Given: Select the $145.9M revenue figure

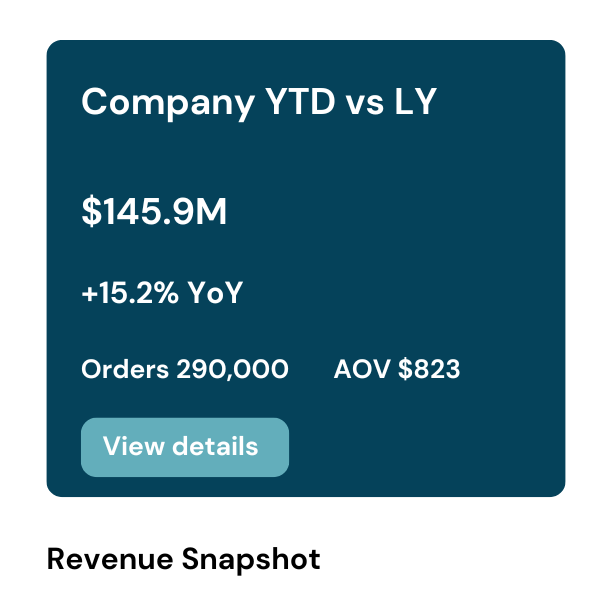Looking at the screenshot, I should point(154,212).
